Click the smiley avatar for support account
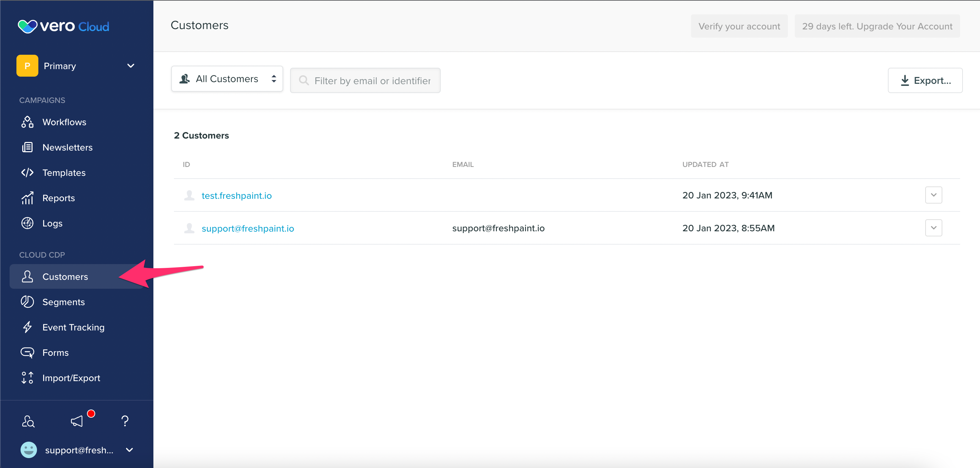This screenshot has height=468, width=980. tap(28, 450)
